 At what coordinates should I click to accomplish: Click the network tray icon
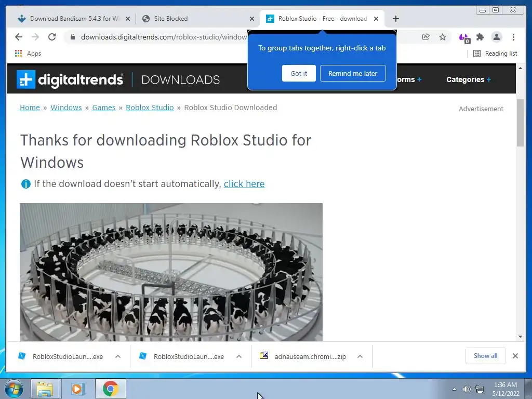point(480,389)
